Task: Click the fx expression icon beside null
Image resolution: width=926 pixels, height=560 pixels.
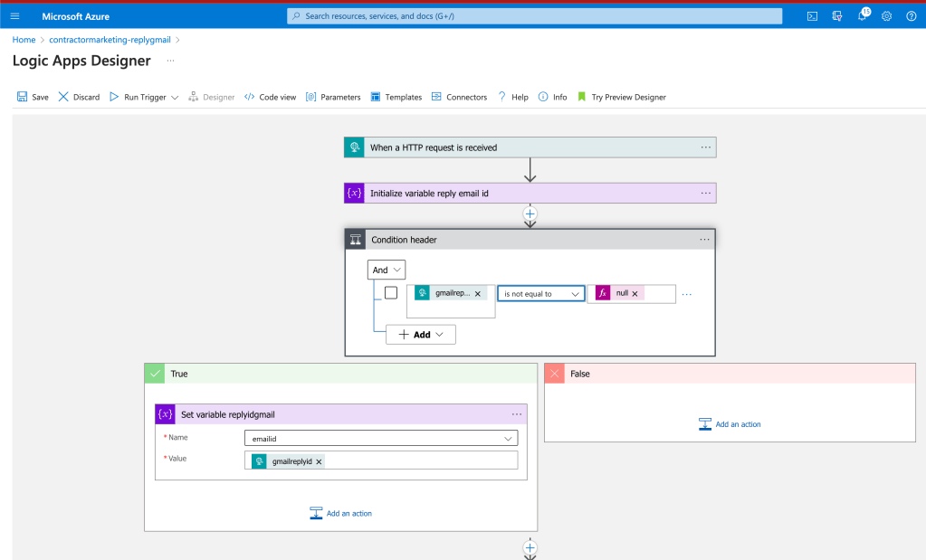Action: [x=602, y=293]
